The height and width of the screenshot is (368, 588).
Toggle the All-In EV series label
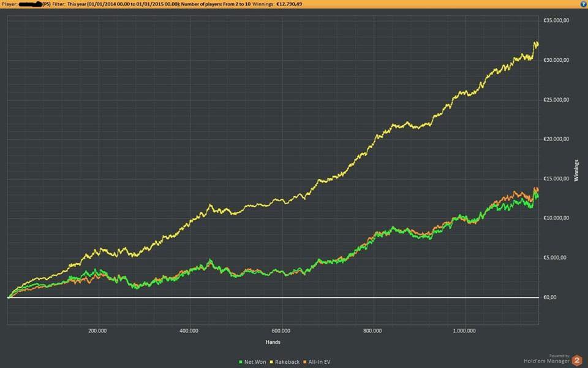pos(320,362)
